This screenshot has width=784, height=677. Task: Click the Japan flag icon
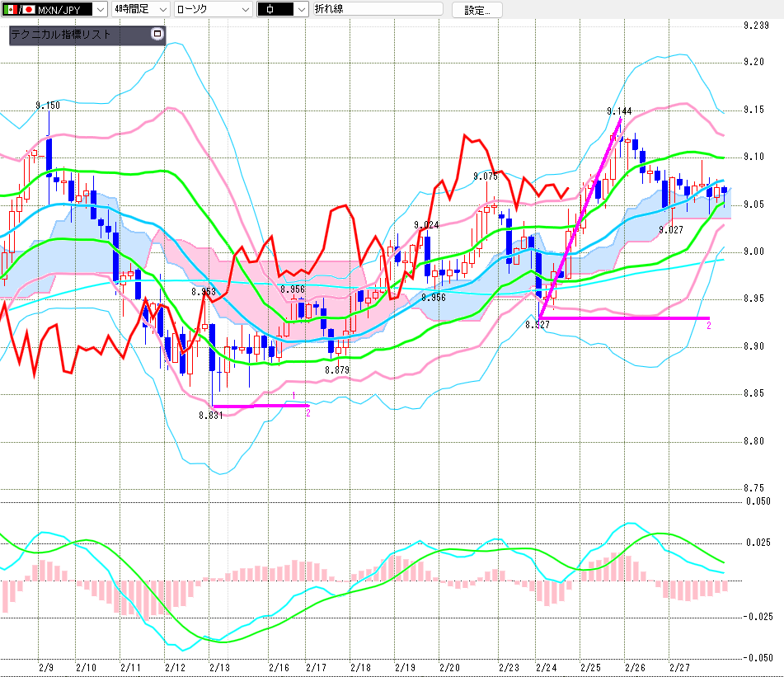point(30,10)
